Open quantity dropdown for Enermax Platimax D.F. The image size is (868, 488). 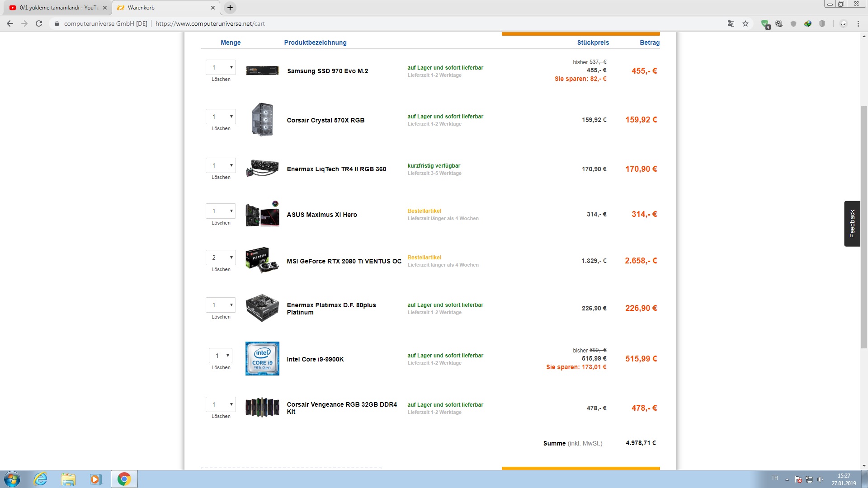[221, 305]
